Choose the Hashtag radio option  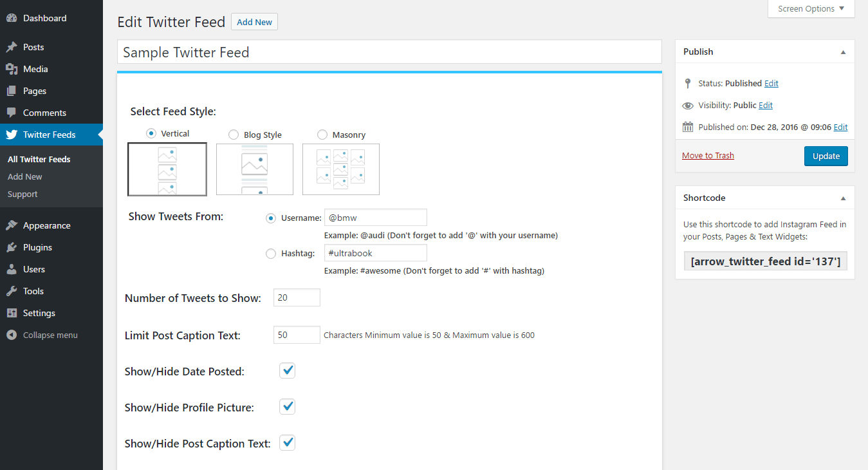tap(271, 254)
